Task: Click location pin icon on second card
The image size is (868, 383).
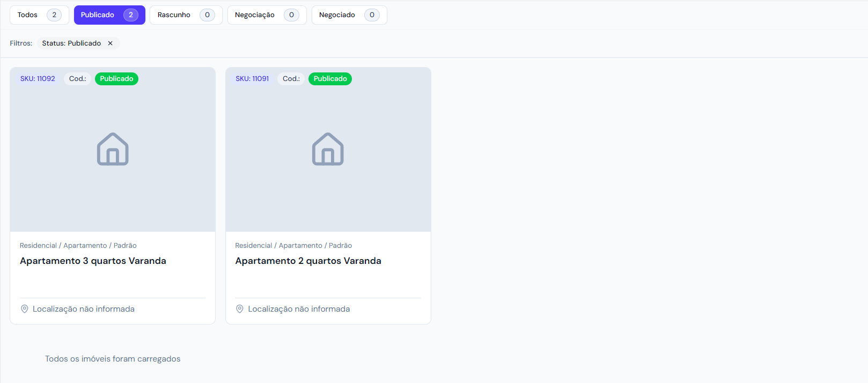Action: coord(240,309)
